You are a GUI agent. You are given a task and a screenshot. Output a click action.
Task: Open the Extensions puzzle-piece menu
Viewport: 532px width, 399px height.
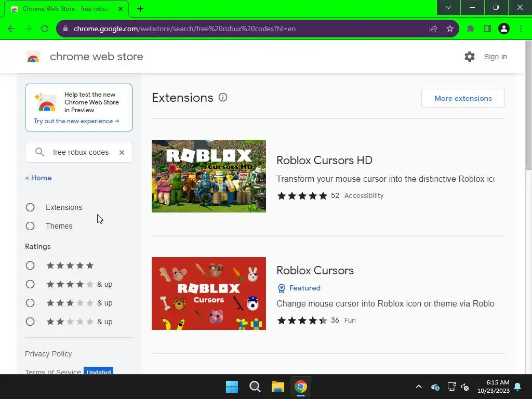(x=470, y=29)
